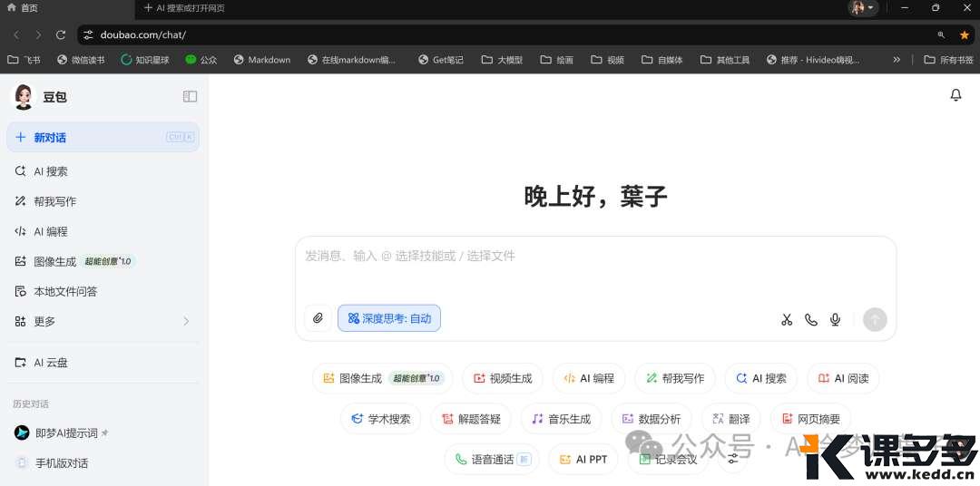Expand the bookmarks overflow chevron
Image resolution: width=980 pixels, height=486 pixels.
pos(897,60)
